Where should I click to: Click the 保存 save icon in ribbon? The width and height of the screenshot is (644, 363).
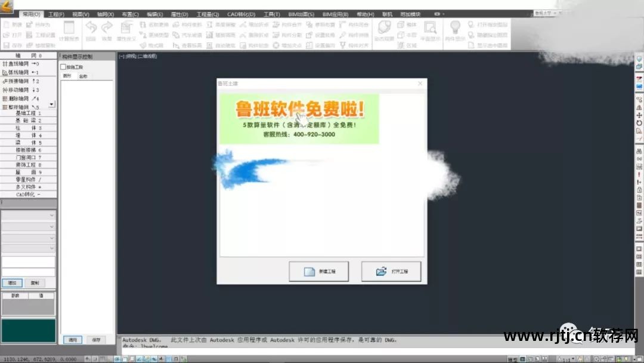click(6, 45)
